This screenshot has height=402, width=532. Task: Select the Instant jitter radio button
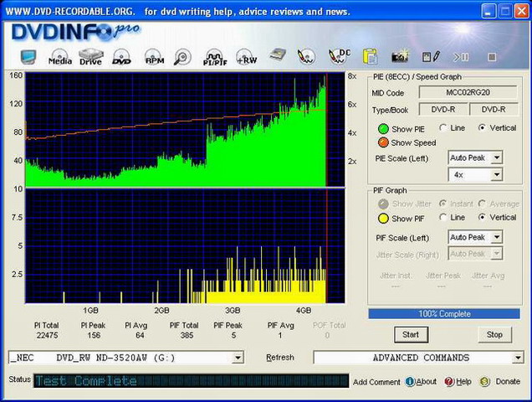442,204
